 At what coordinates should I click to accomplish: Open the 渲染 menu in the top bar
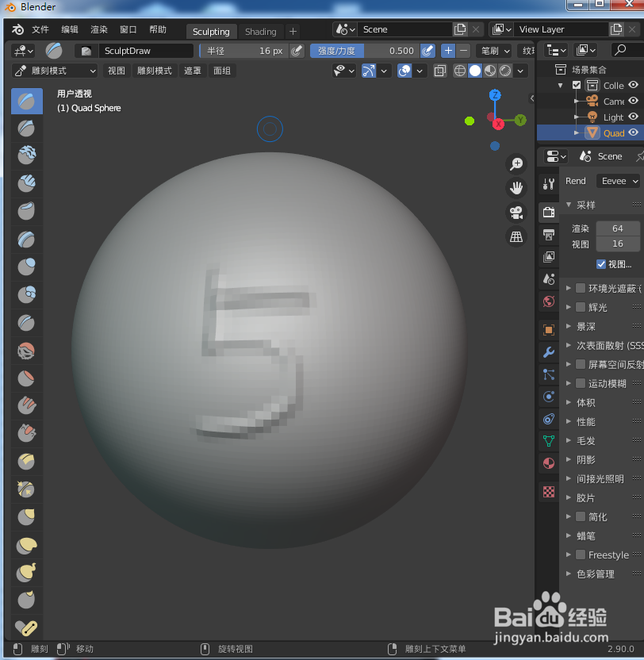pyautogui.click(x=98, y=29)
